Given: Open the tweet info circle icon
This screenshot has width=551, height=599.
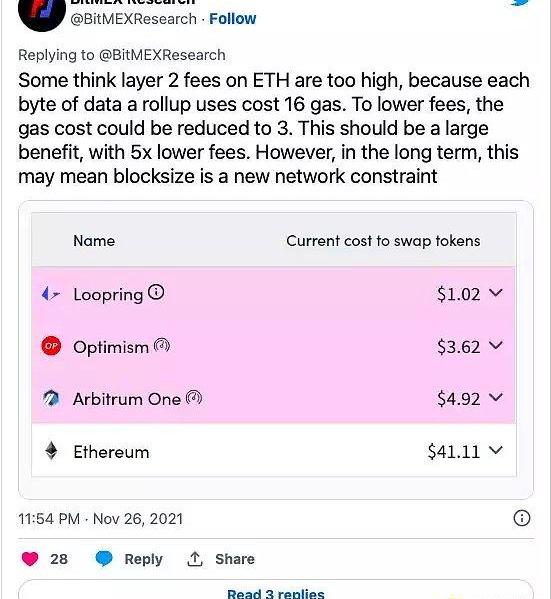Looking at the screenshot, I should point(522,518).
